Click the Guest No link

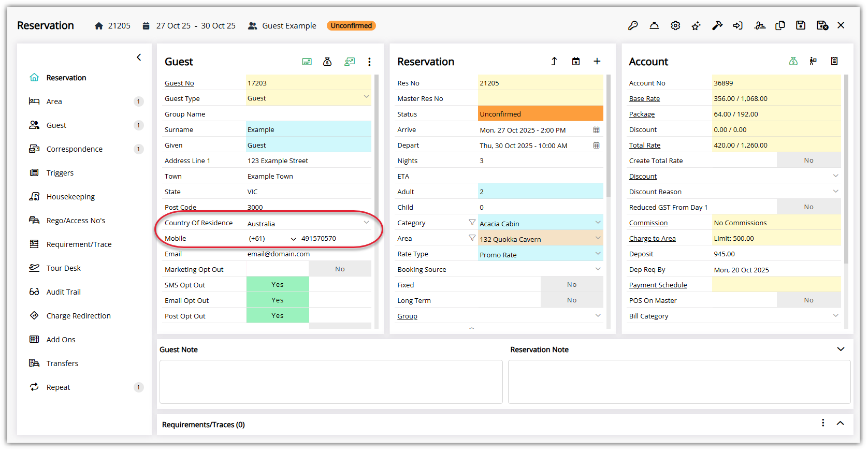tap(179, 83)
